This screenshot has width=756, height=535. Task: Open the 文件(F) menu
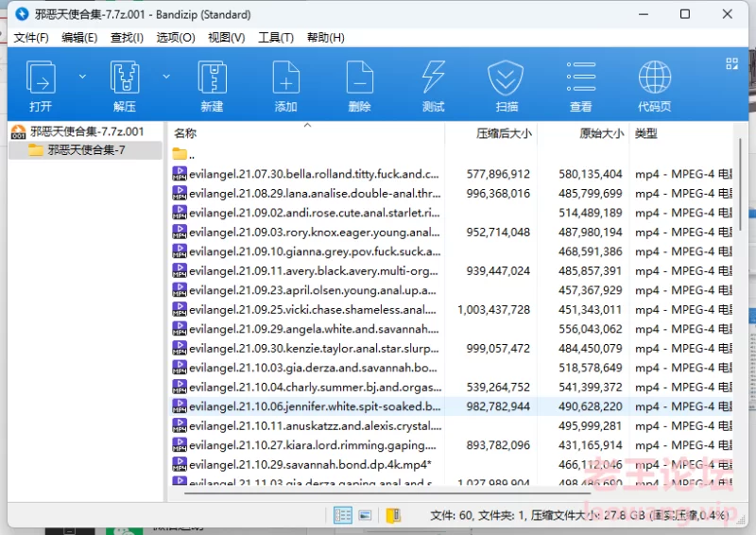pyautogui.click(x=31, y=38)
